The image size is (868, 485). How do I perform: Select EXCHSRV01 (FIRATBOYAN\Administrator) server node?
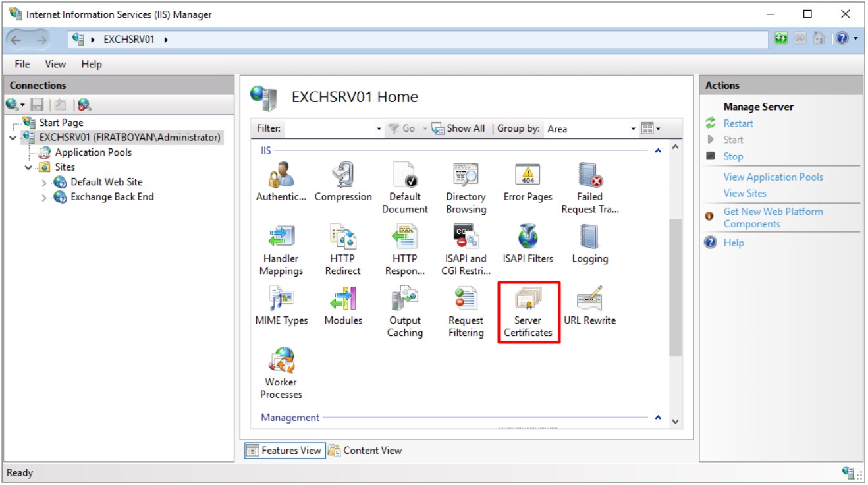[130, 138]
